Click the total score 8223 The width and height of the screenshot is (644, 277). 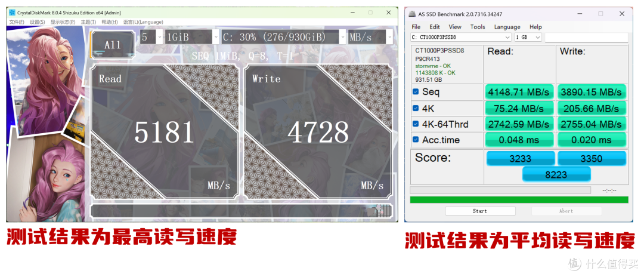(x=556, y=174)
